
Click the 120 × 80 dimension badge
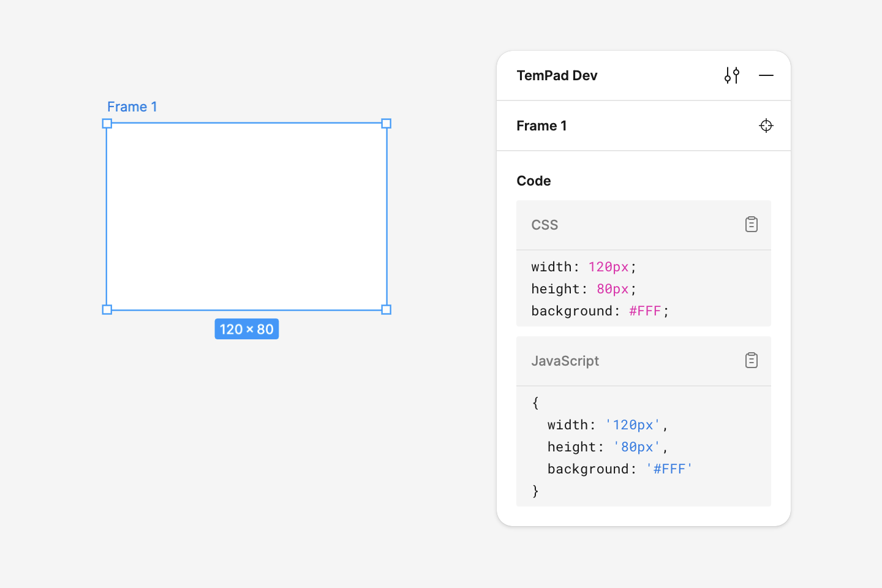click(x=247, y=330)
